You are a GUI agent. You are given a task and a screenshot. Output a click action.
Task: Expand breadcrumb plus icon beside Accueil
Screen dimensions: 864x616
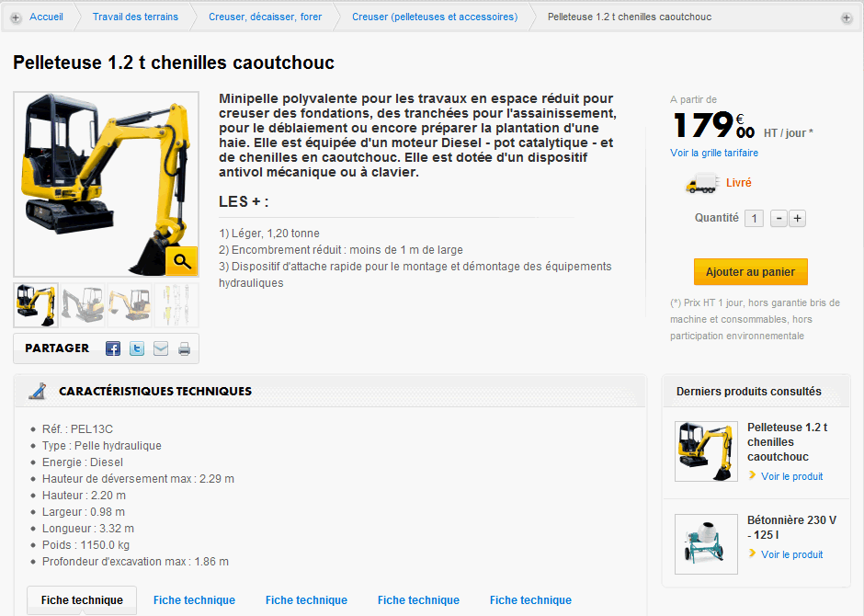point(16,17)
